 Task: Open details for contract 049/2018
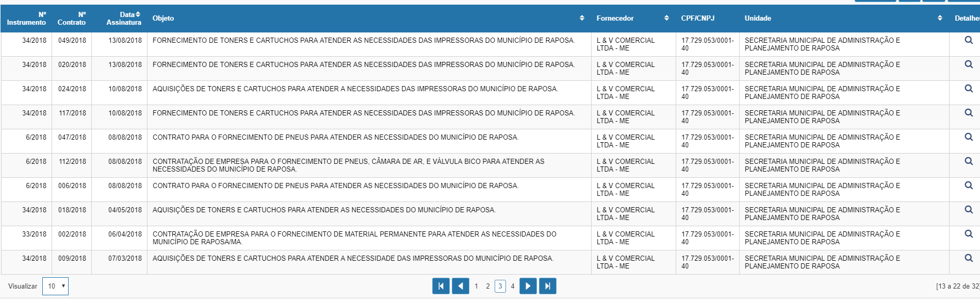pos(968,40)
